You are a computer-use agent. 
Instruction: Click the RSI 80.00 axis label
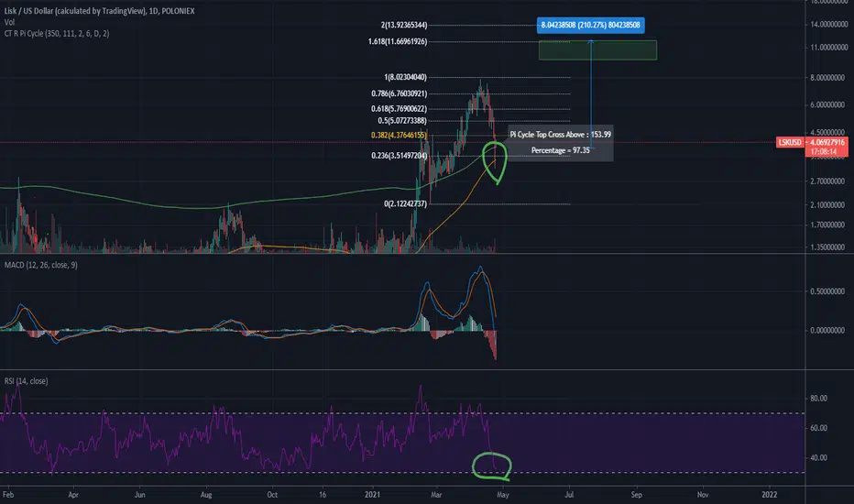point(818,399)
